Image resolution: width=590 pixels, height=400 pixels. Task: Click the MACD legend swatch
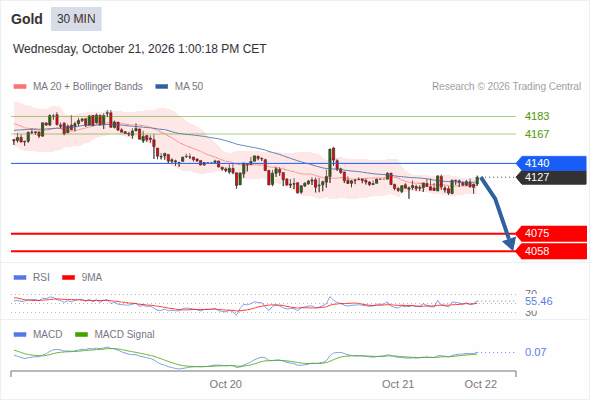pos(20,335)
